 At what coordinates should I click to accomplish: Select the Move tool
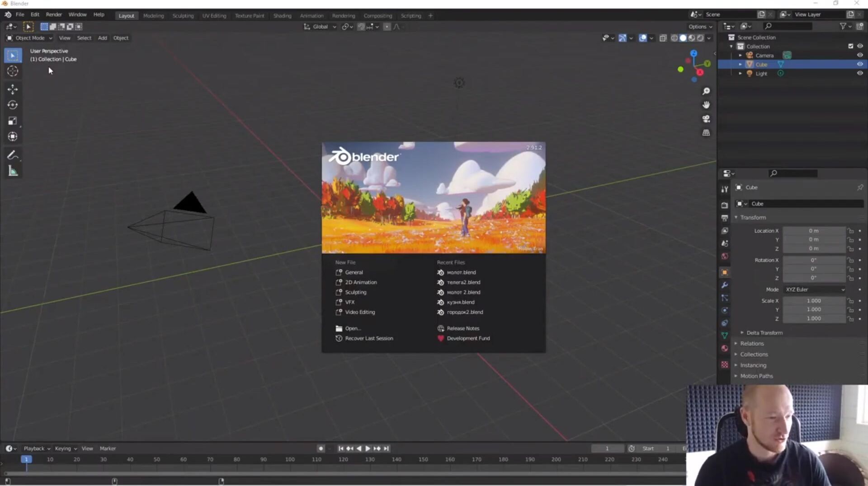(x=13, y=89)
